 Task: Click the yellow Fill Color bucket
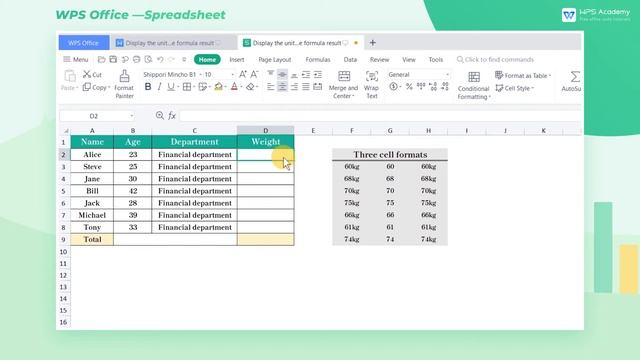click(218, 87)
